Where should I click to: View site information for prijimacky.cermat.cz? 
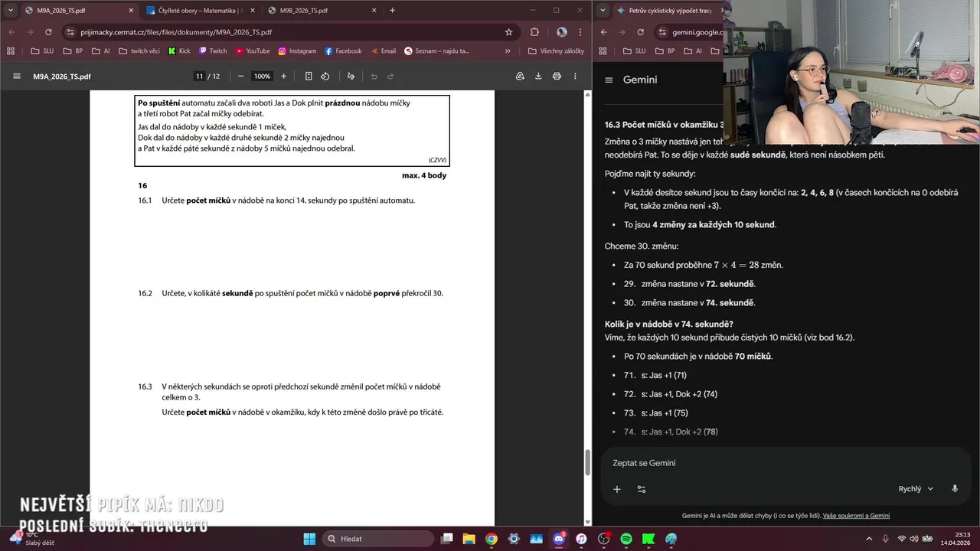coord(70,32)
